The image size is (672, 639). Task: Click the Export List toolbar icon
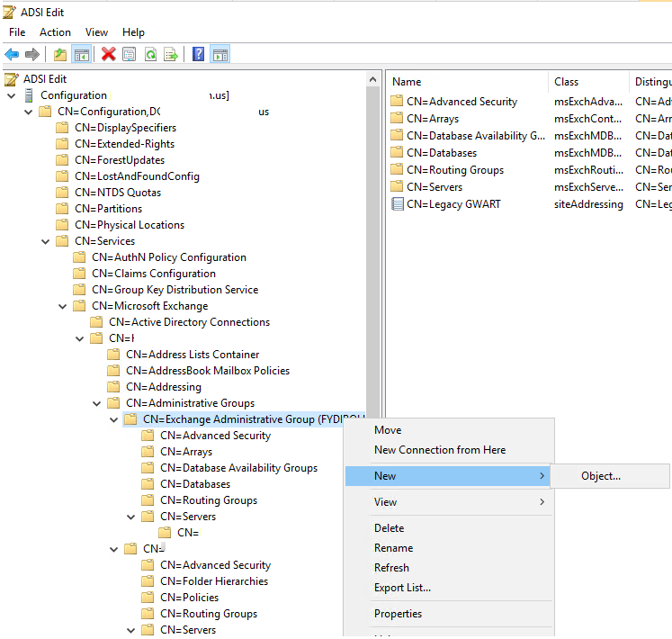(x=171, y=55)
